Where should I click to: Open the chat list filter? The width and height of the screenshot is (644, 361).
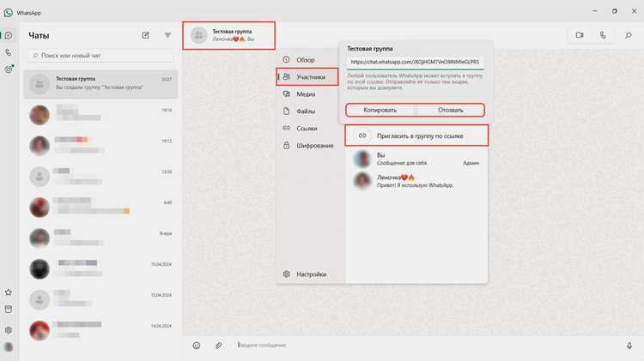(167, 35)
